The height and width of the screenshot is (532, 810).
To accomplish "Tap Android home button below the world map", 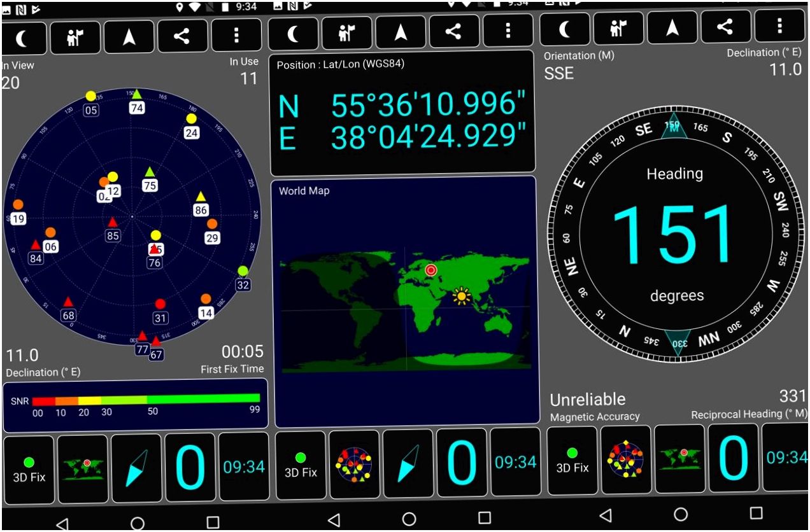I will pos(409,519).
